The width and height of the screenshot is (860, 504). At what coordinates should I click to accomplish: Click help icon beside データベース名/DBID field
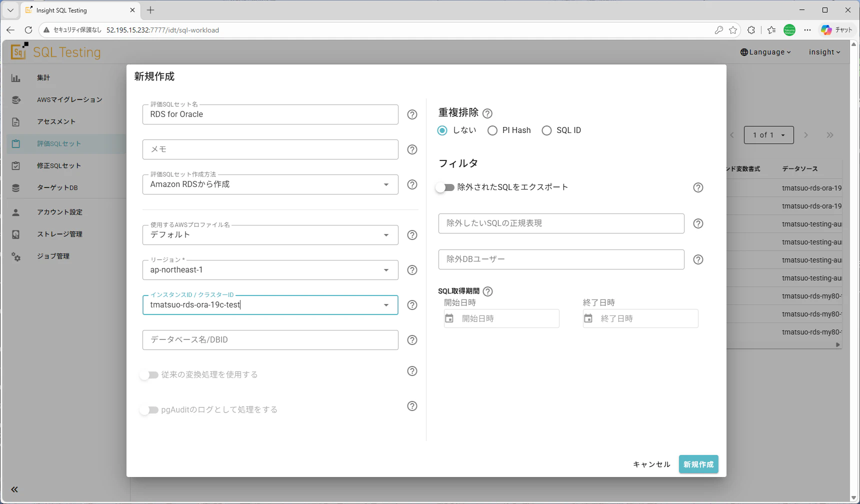(412, 340)
